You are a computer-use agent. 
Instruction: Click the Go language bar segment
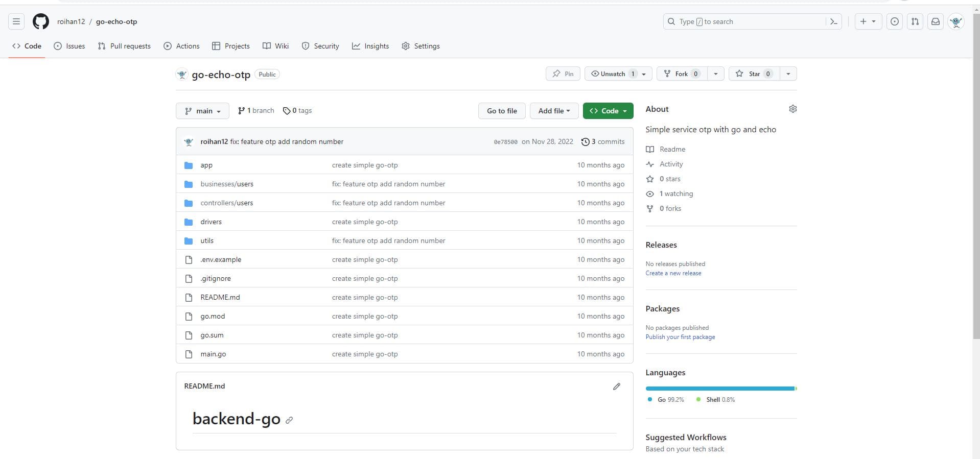719,389
